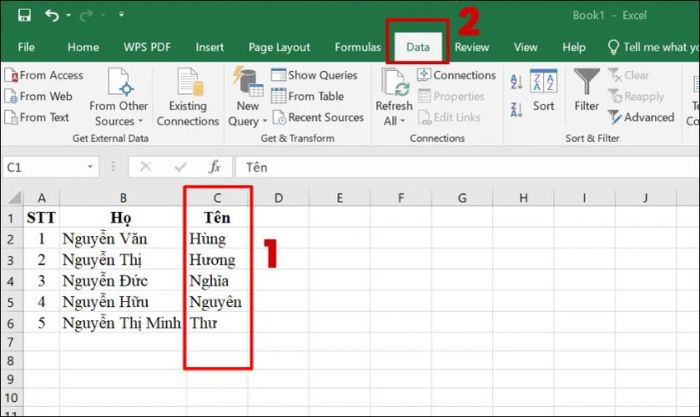Screen dimensions: 700x417
Task: Click cell Nguyên in column C
Action: pos(217,302)
